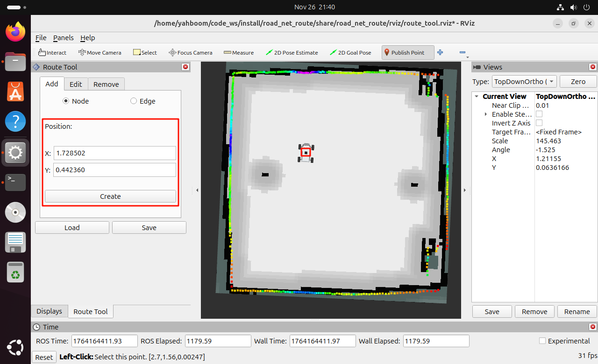
Task: Open the view Type dropdown
Action: tap(524, 82)
